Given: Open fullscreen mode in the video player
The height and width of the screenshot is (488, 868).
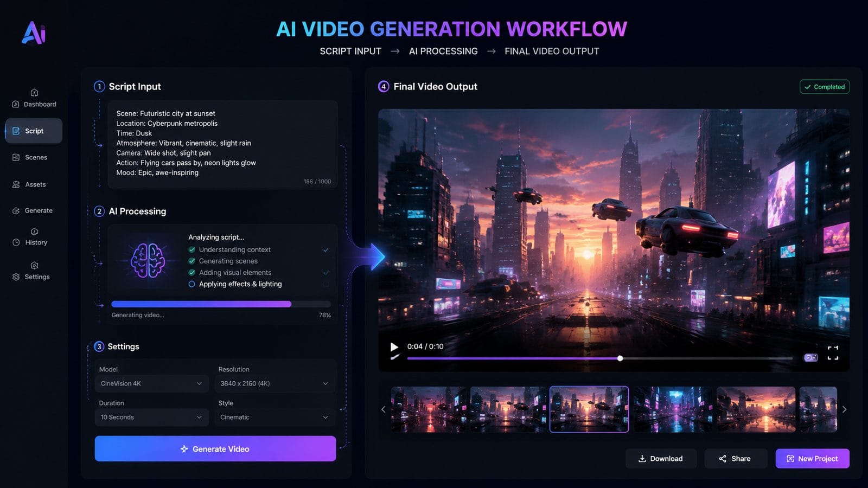Looking at the screenshot, I should (x=833, y=352).
